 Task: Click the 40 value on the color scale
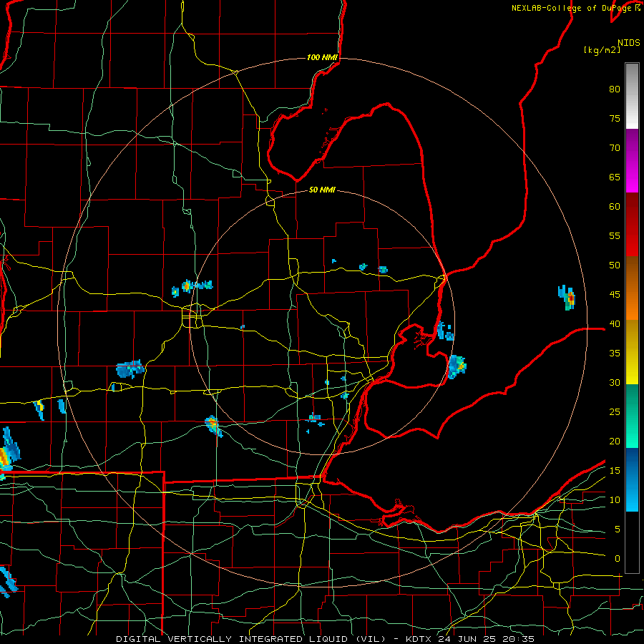coord(615,323)
